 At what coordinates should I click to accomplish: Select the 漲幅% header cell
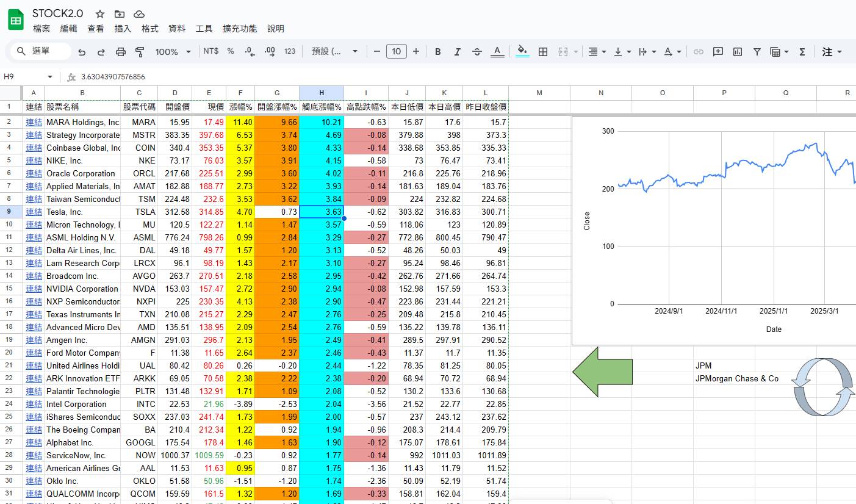(240, 107)
